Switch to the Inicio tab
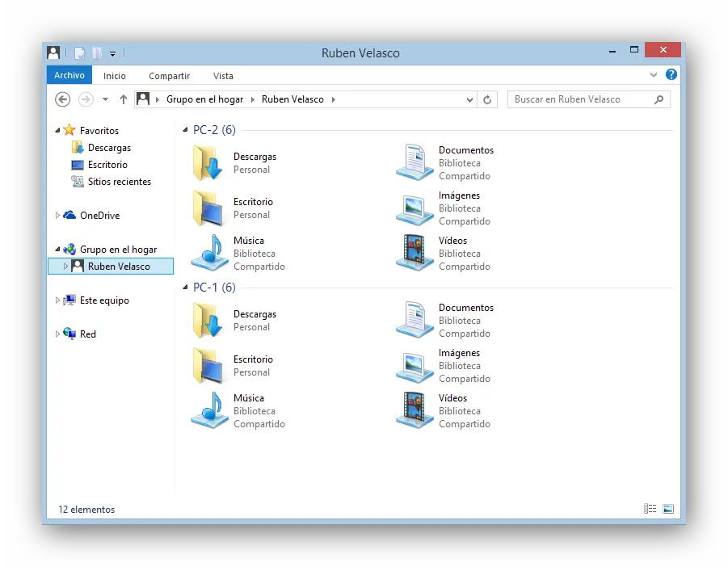 (114, 76)
